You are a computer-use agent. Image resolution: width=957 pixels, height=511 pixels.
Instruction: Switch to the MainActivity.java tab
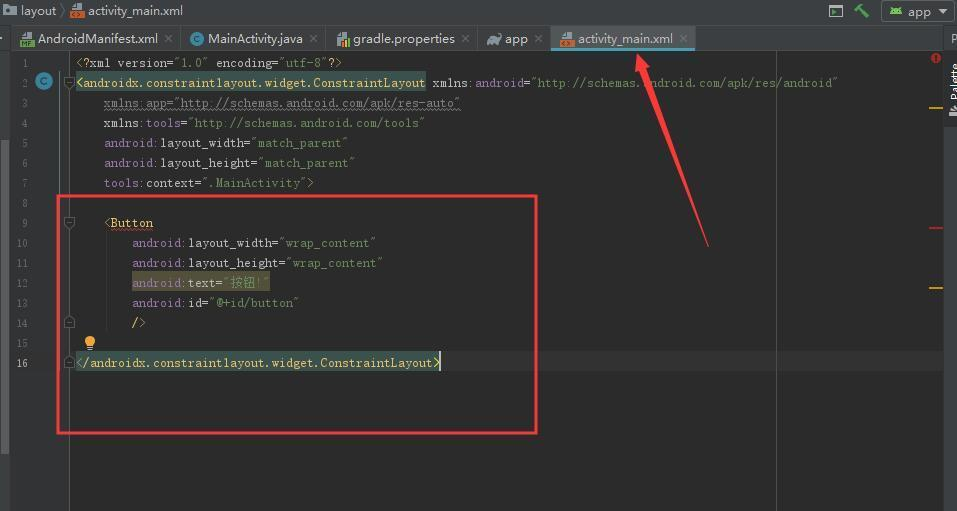[x=254, y=38]
